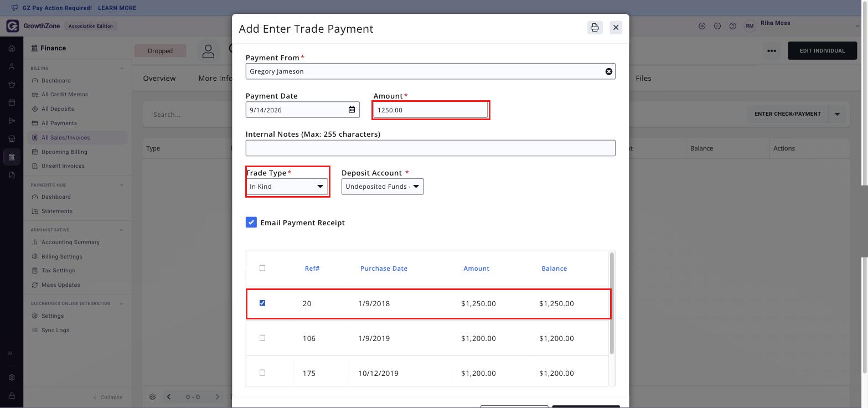Click the Amount input field

click(x=431, y=110)
